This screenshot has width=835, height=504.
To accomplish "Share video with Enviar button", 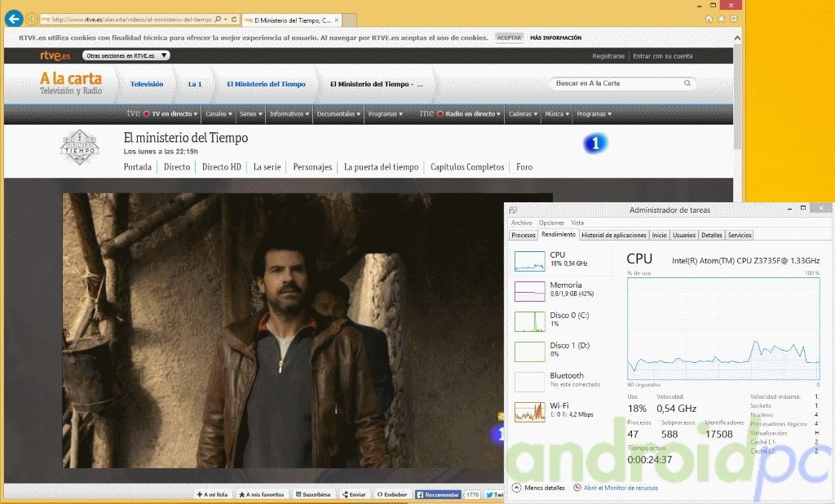I will coord(354,494).
